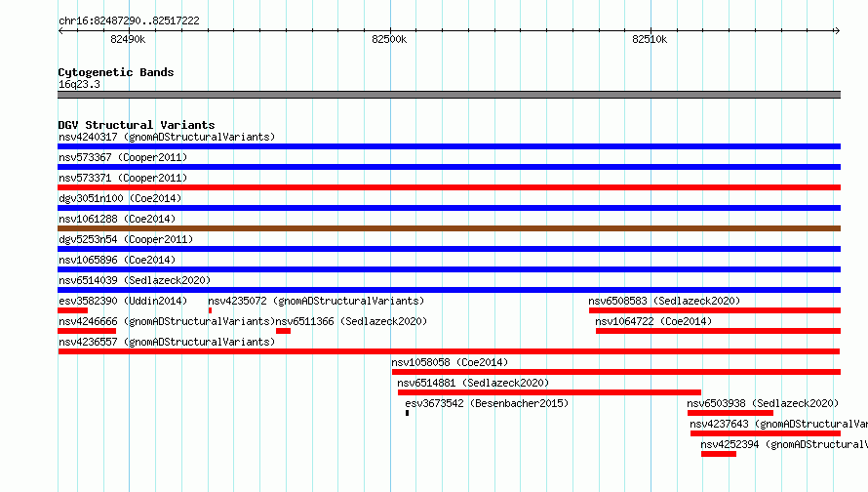Click the brown nsv1061288 variant bar
Screen dimensions: 868x492
coord(449,228)
